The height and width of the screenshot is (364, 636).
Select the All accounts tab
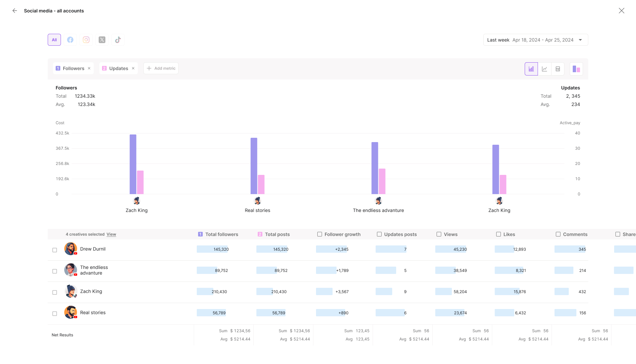[x=54, y=40]
